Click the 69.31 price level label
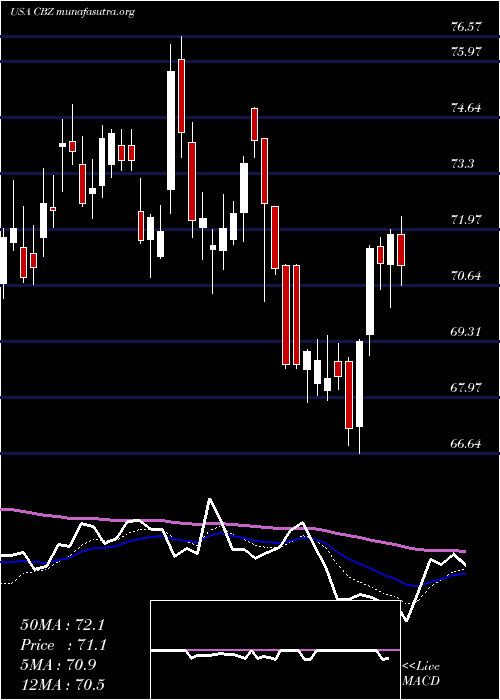 [466, 332]
